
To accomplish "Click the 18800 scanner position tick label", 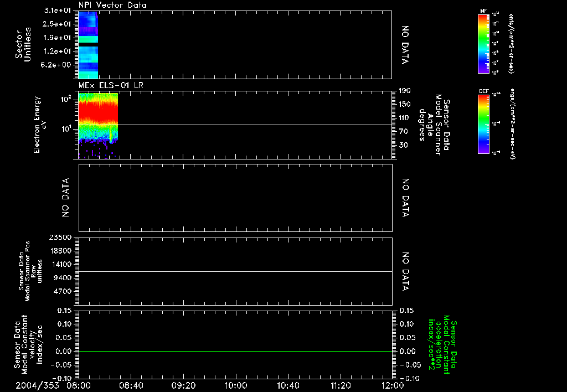I will click(60, 251).
